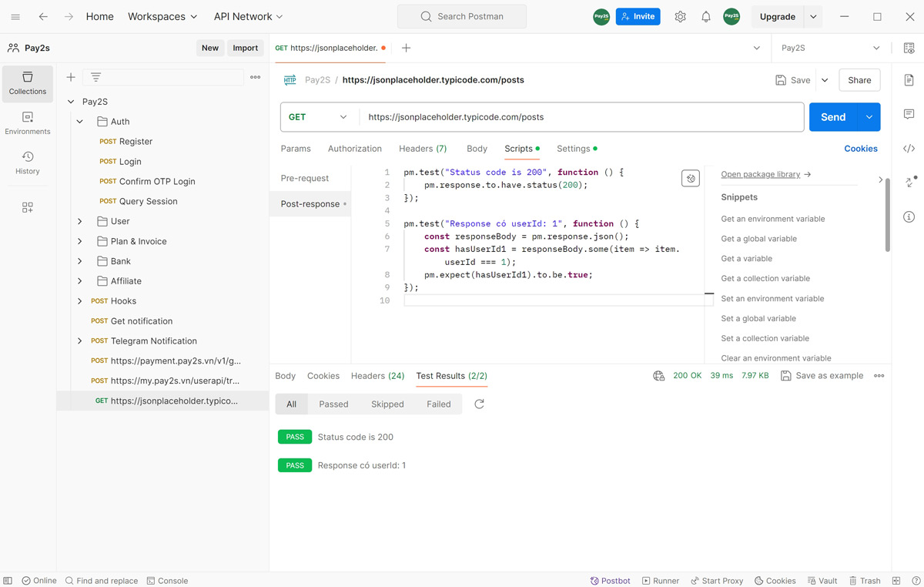Click the Search Postman field
This screenshot has width=924, height=587.
[462, 16]
